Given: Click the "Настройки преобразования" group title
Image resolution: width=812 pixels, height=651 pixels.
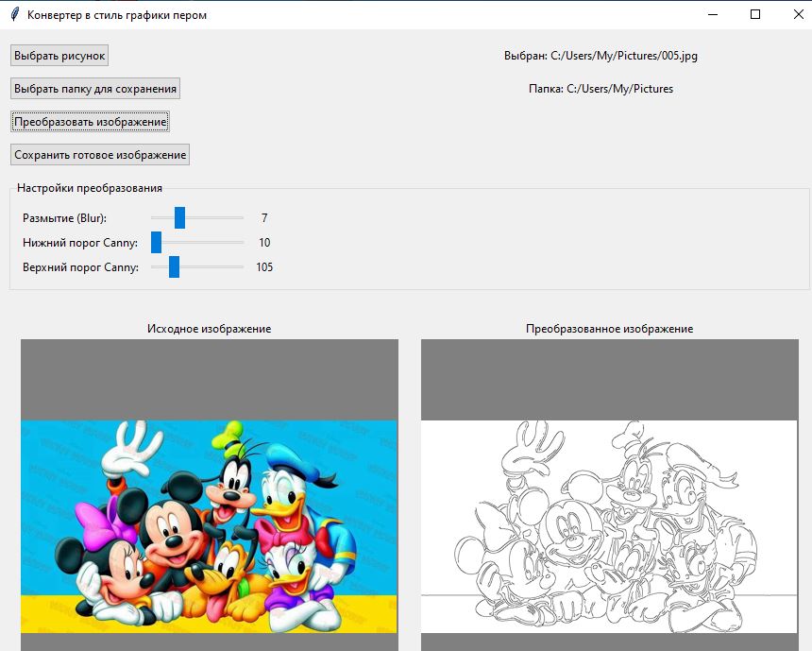Looking at the screenshot, I should click(90, 188).
